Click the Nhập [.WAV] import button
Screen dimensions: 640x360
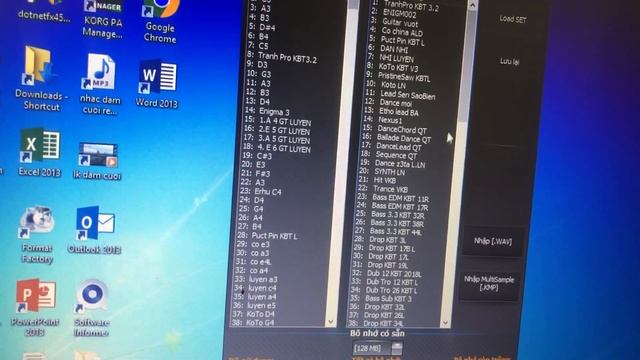(493, 241)
